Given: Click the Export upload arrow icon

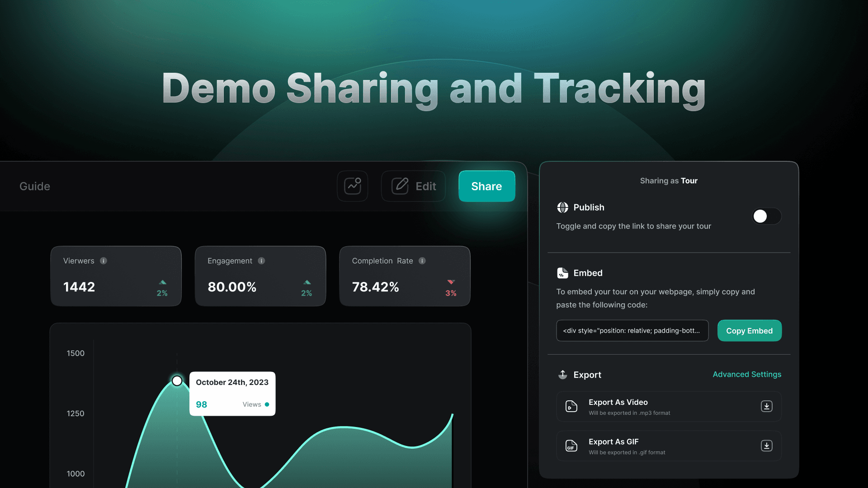Looking at the screenshot, I should tap(562, 375).
